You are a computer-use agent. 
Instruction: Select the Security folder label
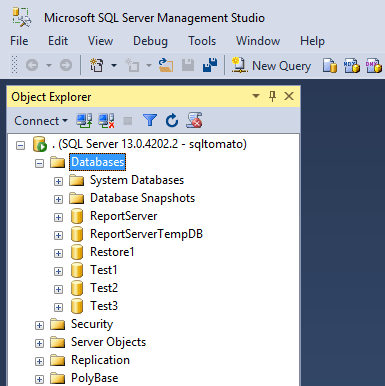coord(92,324)
